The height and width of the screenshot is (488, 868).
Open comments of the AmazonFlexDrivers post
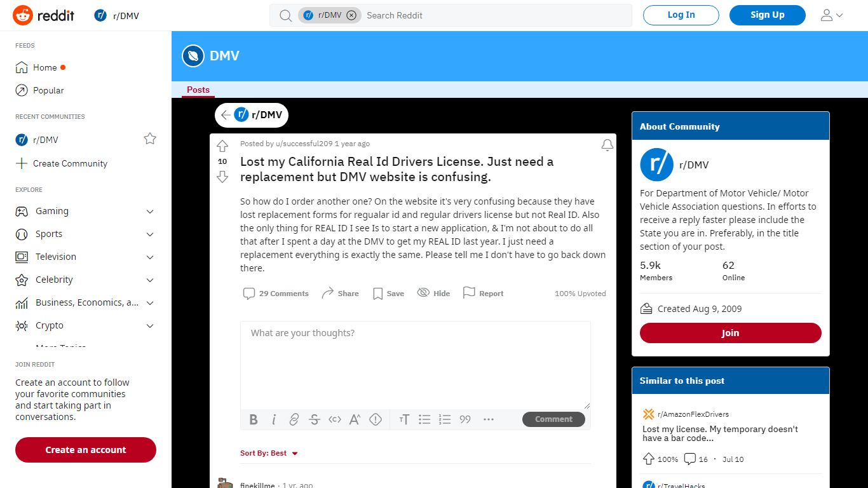696,459
